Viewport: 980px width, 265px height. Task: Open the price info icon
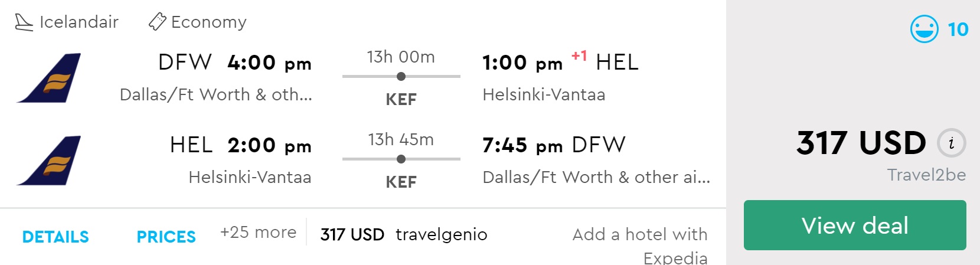tap(951, 143)
